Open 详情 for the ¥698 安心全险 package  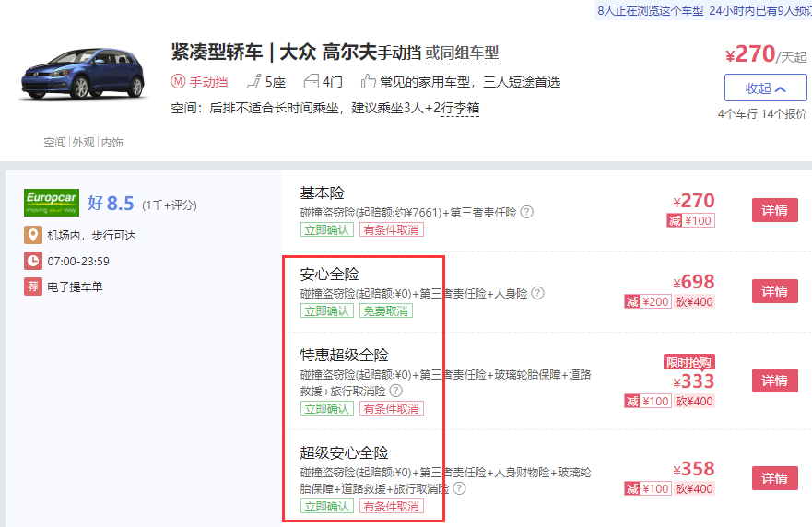774,291
